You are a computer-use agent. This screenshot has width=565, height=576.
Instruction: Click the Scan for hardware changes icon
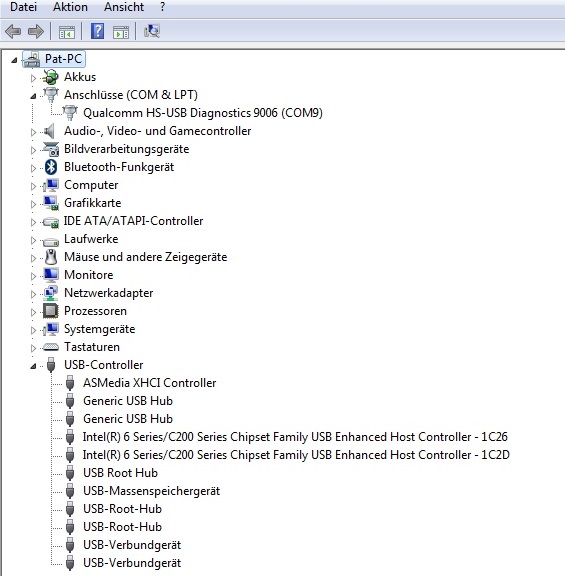(152, 31)
